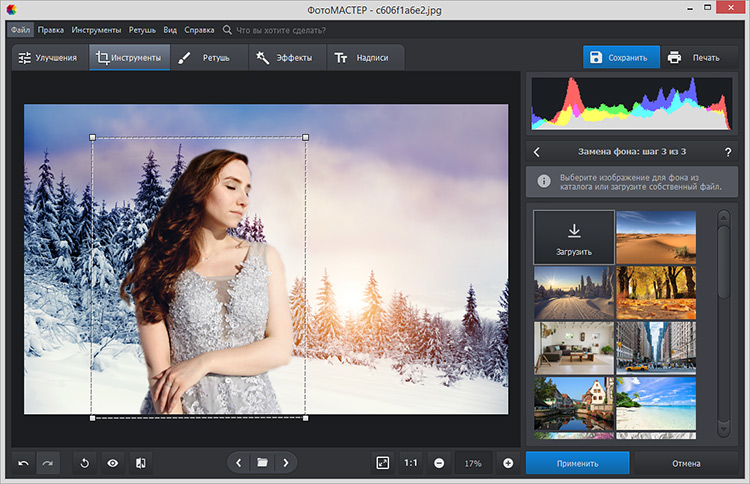
Task: Open the question mark help
Action: click(727, 152)
